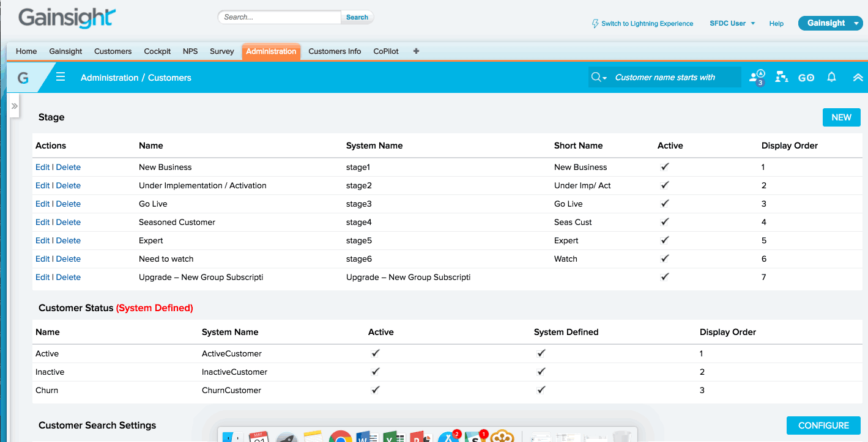868x442 pixels.
Task: Open the Customers Info tab
Action: 335,51
